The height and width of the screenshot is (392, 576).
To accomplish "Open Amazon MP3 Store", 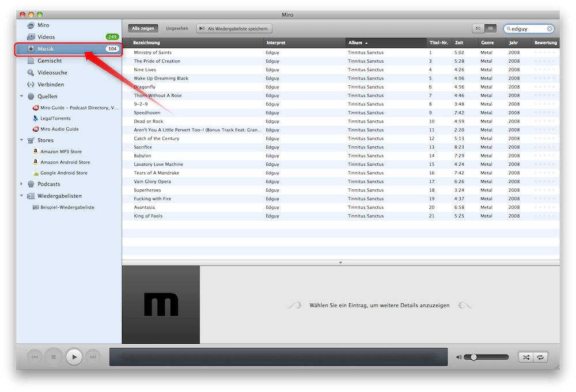I will (x=60, y=151).
